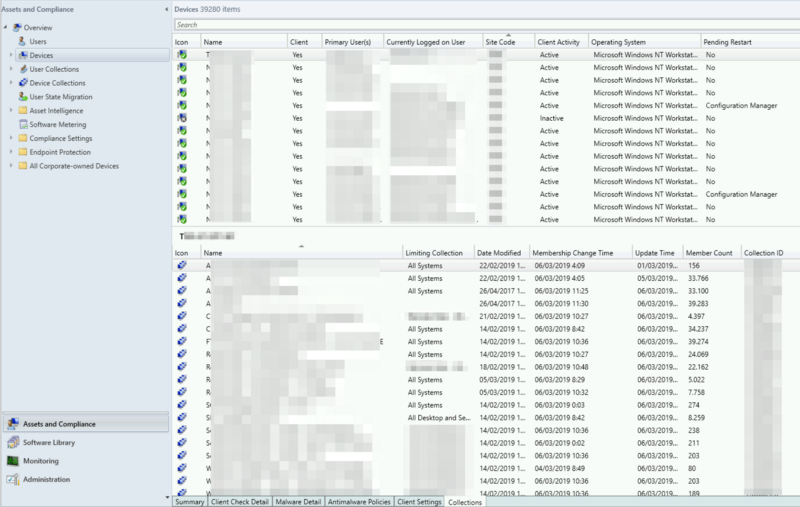This screenshot has width=800, height=507.
Task: Open the Administration workspace
Action: (x=86, y=479)
